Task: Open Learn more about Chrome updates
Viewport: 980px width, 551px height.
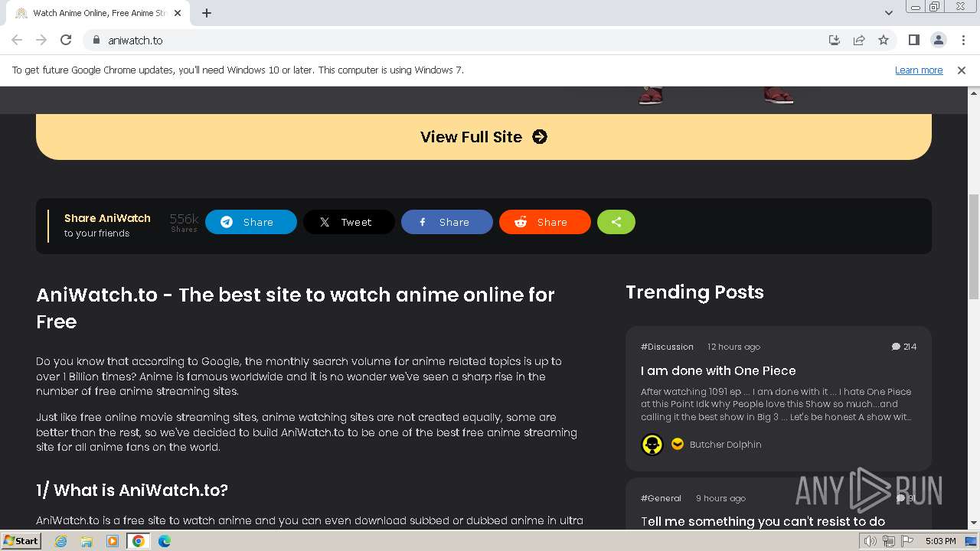Action: coord(919,70)
